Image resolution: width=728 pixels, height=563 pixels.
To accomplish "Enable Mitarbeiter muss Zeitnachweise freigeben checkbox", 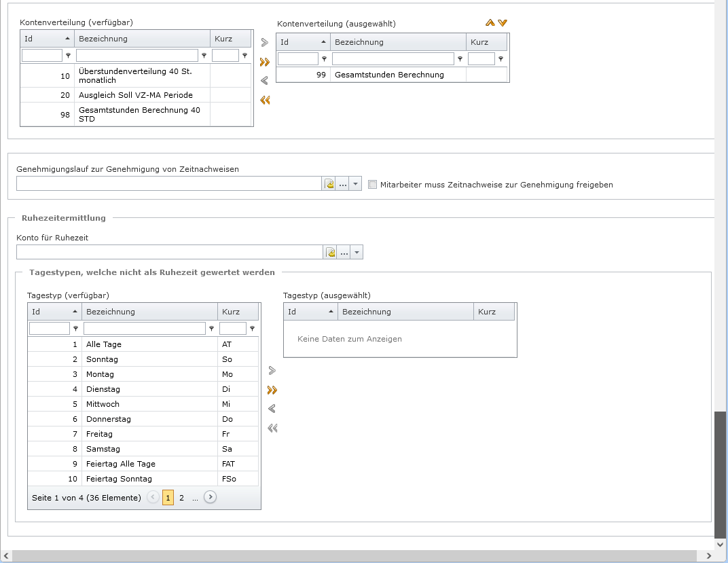I will click(372, 184).
